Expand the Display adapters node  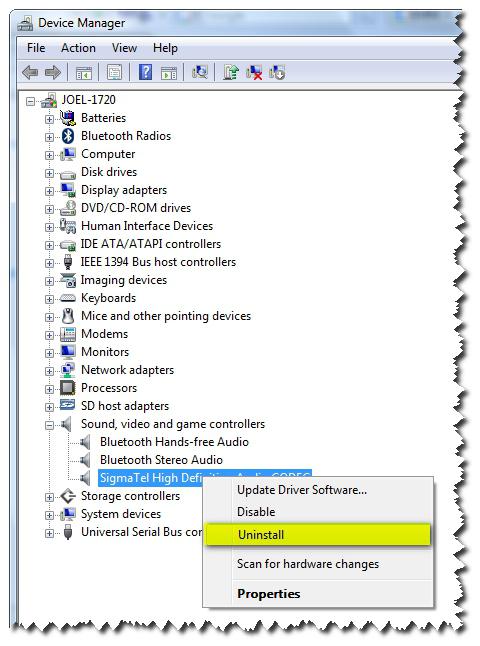coord(49,191)
